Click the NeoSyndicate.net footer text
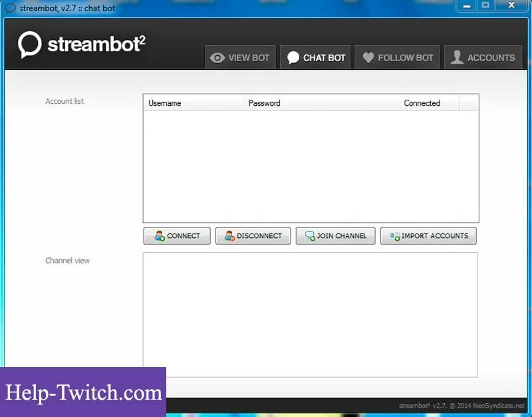This screenshot has height=417, width=532. click(x=462, y=406)
